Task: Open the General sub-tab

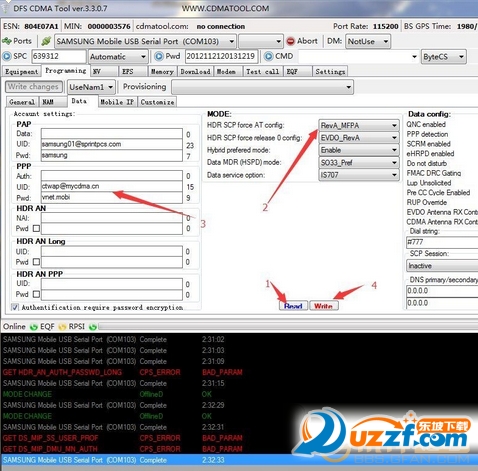Action: pos(22,102)
